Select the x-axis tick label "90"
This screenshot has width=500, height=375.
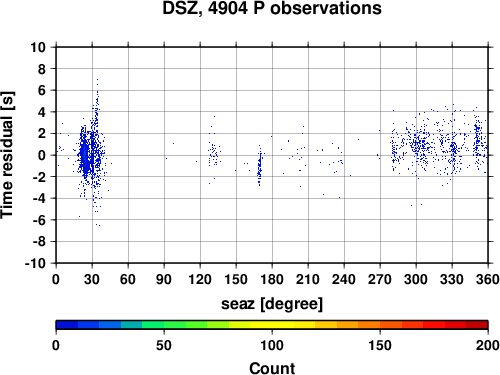tap(164, 279)
